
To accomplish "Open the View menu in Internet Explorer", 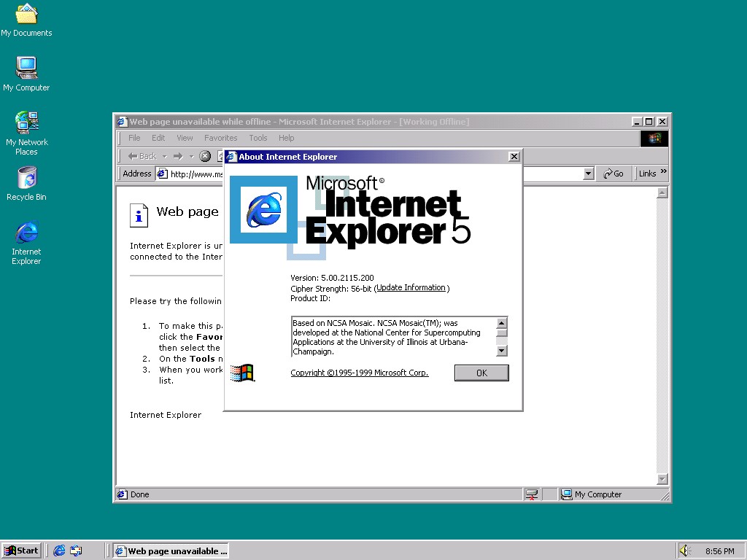I will [x=185, y=138].
